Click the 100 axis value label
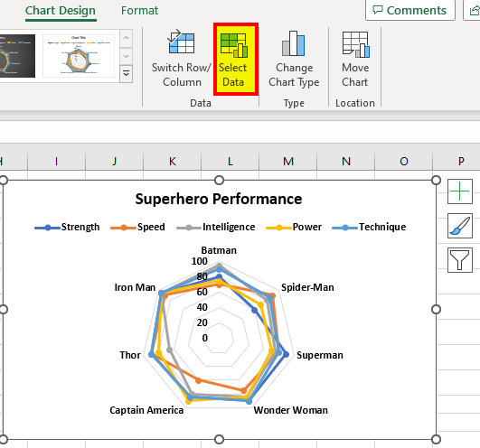 point(199,261)
